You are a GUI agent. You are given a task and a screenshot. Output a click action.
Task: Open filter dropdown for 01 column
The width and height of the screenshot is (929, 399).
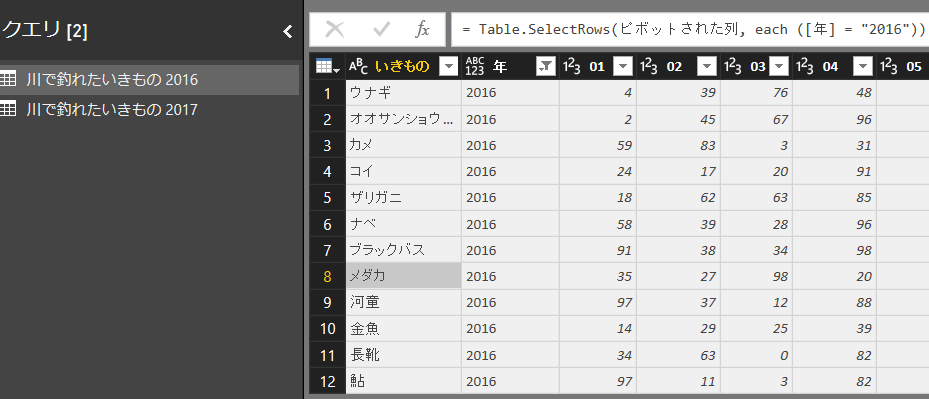pyautogui.click(x=623, y=67)
